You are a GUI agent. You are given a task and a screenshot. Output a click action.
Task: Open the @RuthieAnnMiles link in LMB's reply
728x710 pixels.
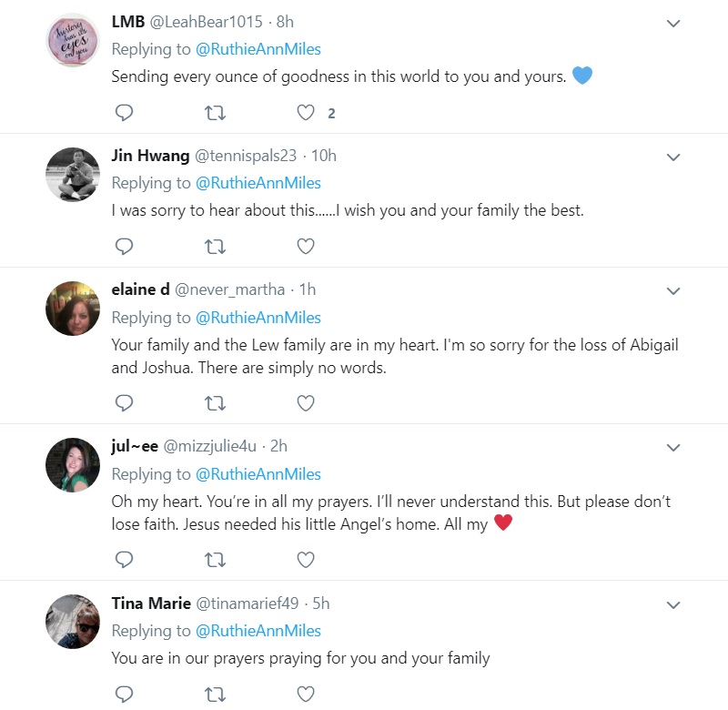[x=258, y=49]
